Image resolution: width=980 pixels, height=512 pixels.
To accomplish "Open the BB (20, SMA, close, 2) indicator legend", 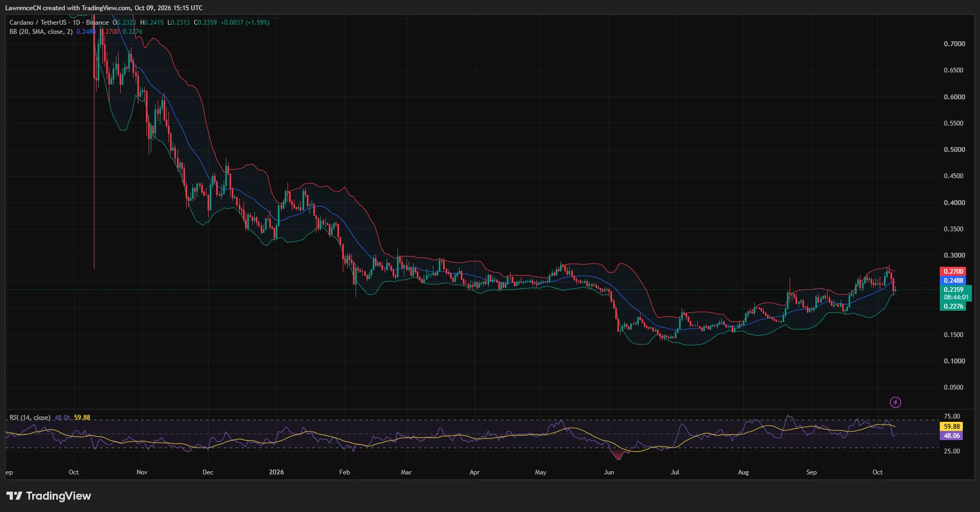I will coord(41,32).
